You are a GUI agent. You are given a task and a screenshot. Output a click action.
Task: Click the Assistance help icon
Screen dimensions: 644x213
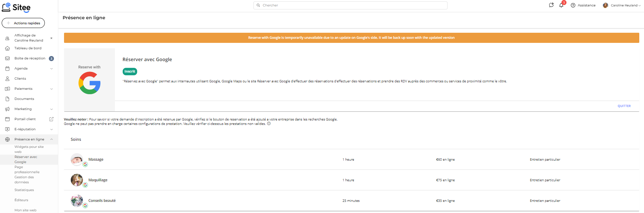[x=573, y=5]
